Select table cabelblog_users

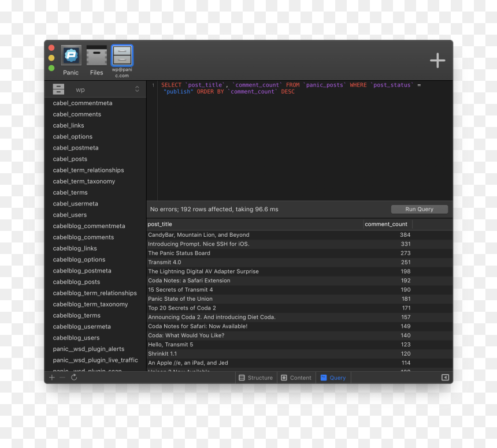[95, 338]
